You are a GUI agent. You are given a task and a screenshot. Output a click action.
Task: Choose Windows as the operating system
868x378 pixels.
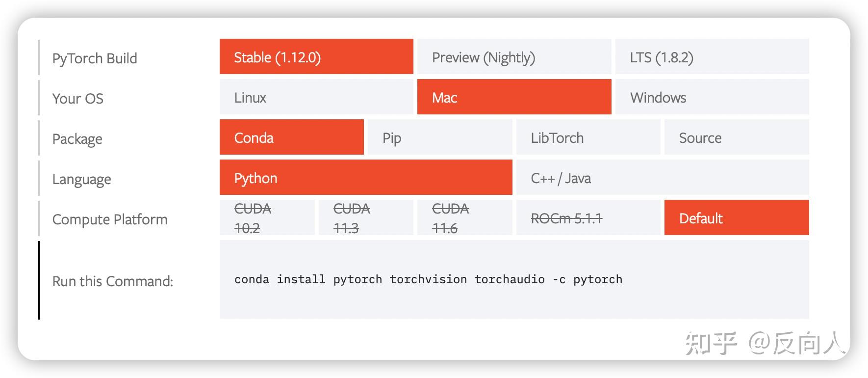point(712,97)
